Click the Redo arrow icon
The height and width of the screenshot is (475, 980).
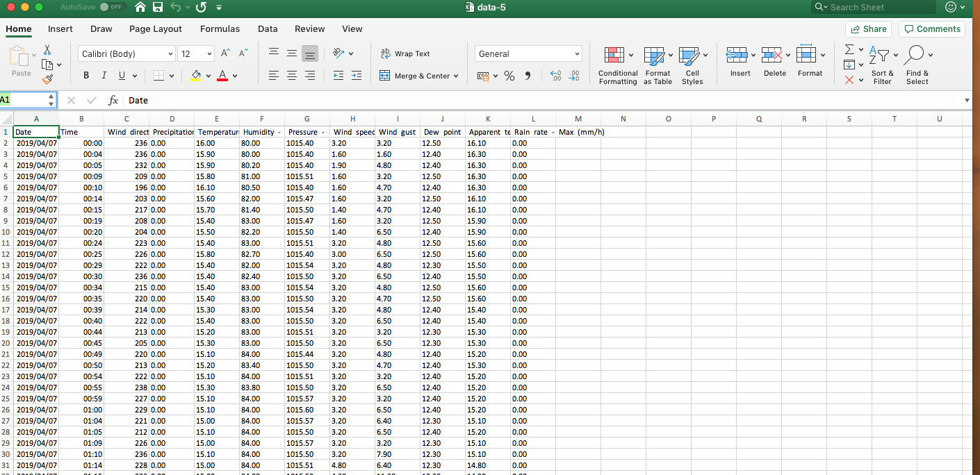point(202,7)
